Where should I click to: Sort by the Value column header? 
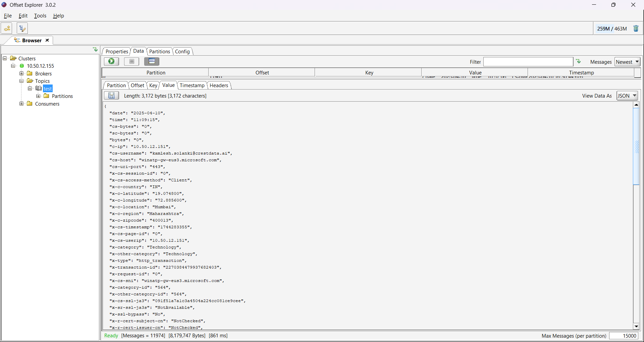pos(475,72)
